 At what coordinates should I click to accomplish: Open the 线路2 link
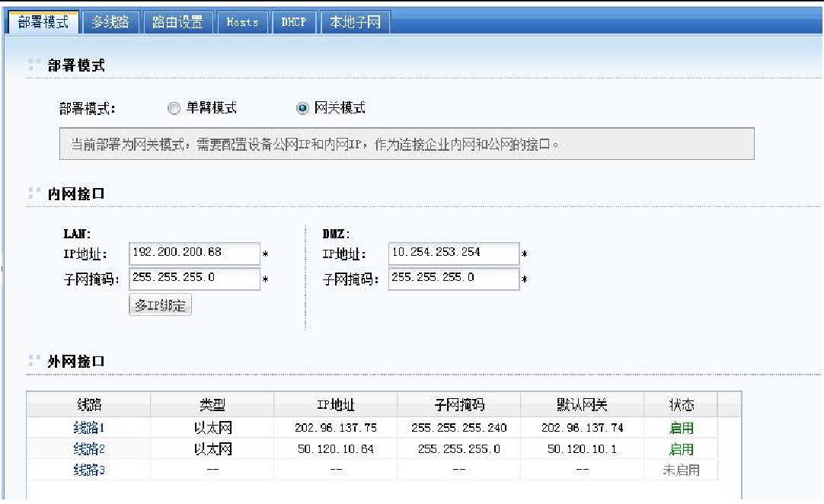(89, 449)
